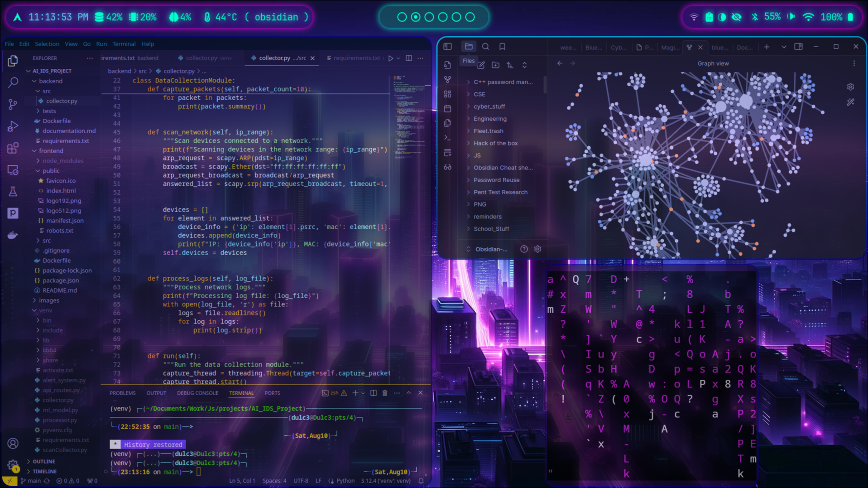Click the Spaces: 4 indentation setting
The height and width of the screenshot is (488, 868).
274,481
